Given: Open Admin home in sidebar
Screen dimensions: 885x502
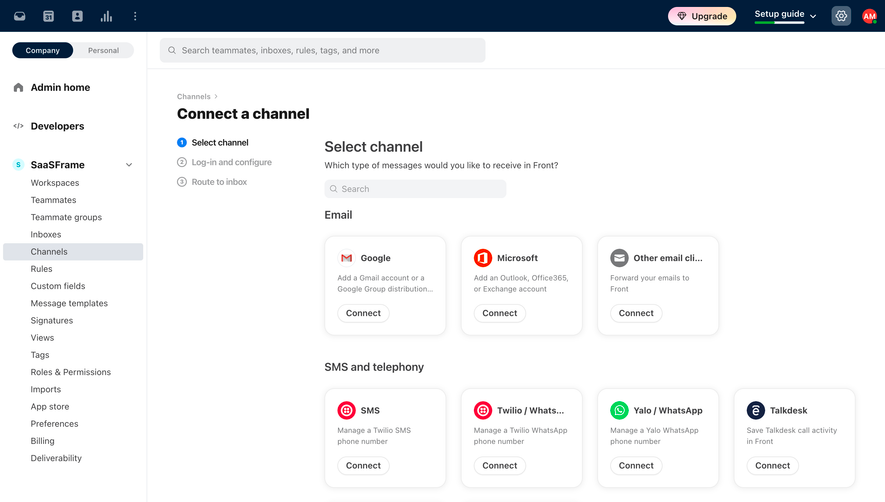Looking at the screenshot, I should [60, 88].
